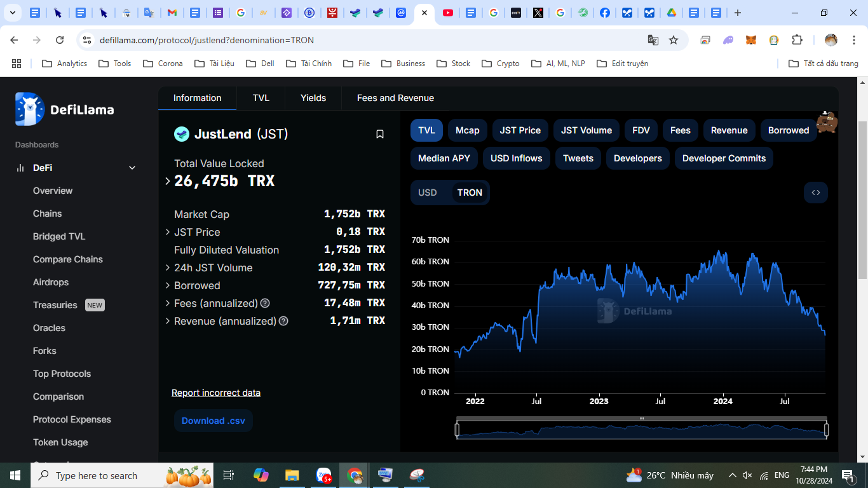Click the right handle of chart range slider

tap(826, 430)
